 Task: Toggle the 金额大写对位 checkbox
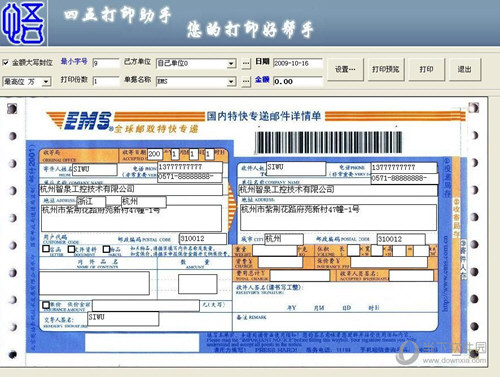tap(6, 62)
